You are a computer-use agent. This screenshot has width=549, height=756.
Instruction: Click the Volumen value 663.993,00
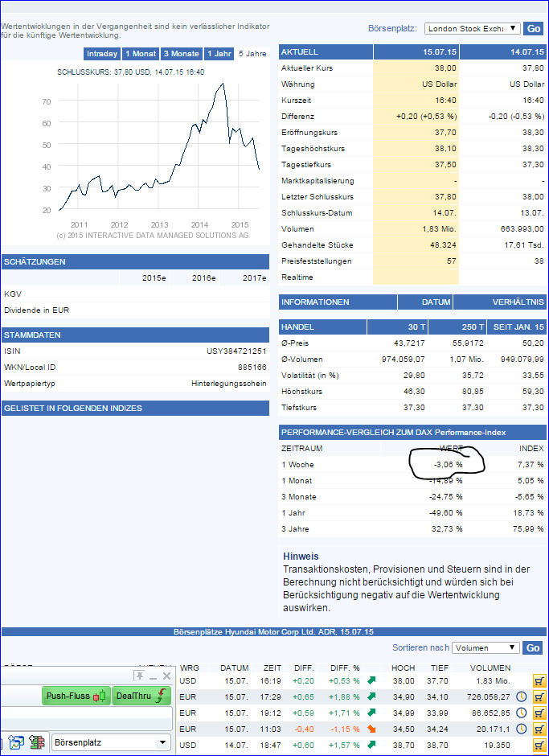522,229
